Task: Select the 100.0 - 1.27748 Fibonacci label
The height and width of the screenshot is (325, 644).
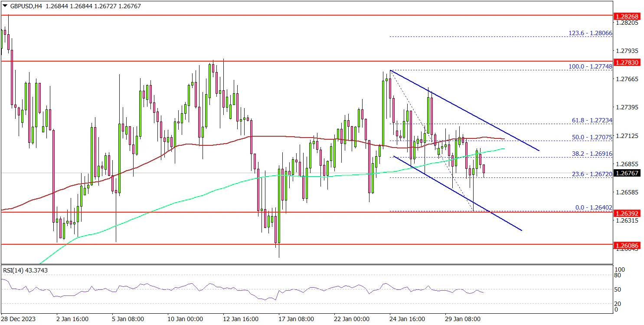Action: (590, 67)
